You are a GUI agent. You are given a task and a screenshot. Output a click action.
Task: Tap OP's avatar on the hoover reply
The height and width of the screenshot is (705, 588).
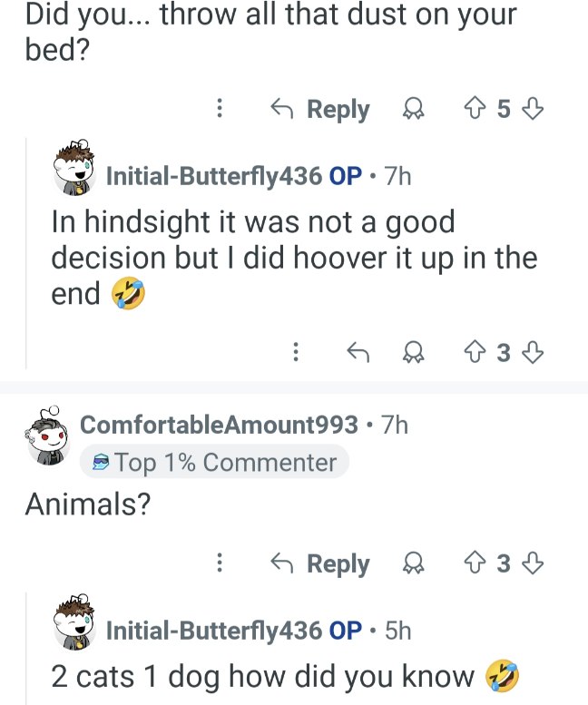pos(75,169)
